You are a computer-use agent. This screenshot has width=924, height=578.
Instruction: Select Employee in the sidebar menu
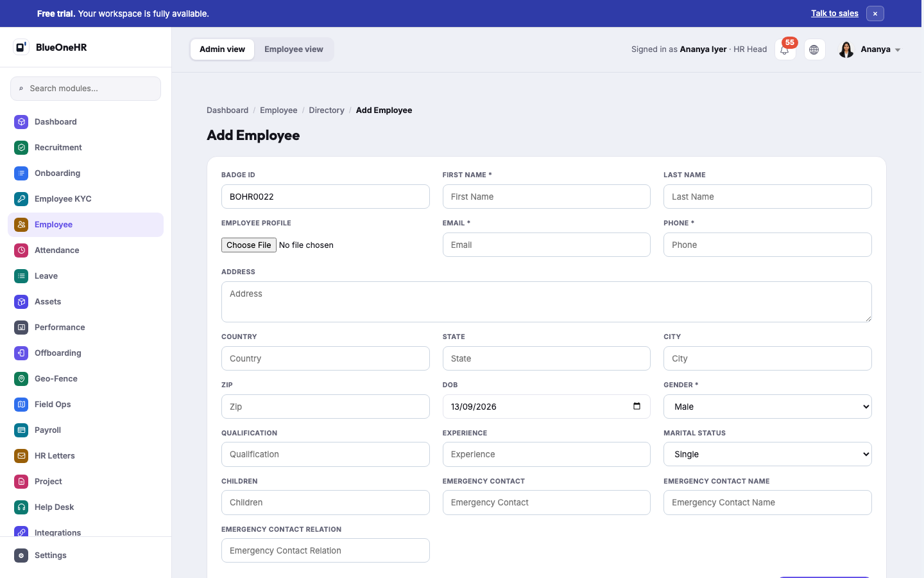point(85,225)
